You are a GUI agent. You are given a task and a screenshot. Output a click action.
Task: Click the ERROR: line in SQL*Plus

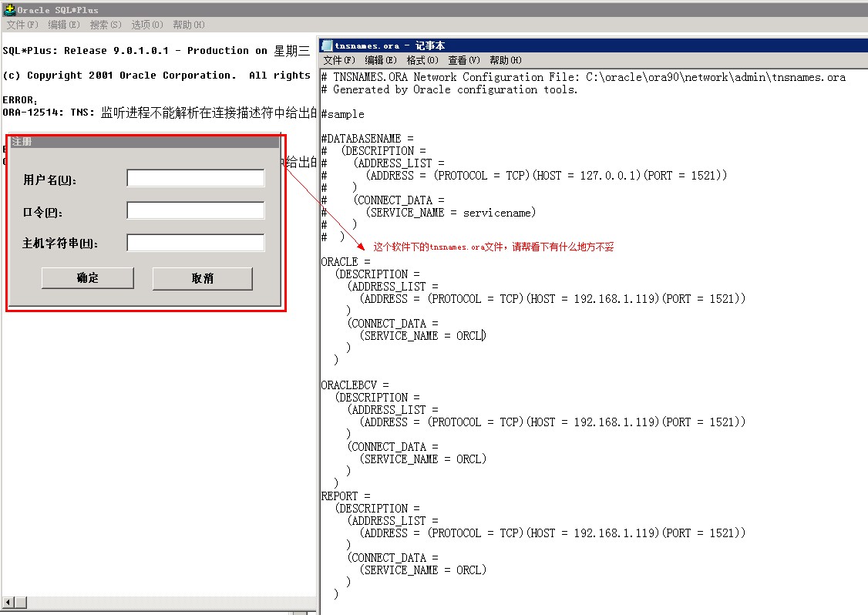20,100
